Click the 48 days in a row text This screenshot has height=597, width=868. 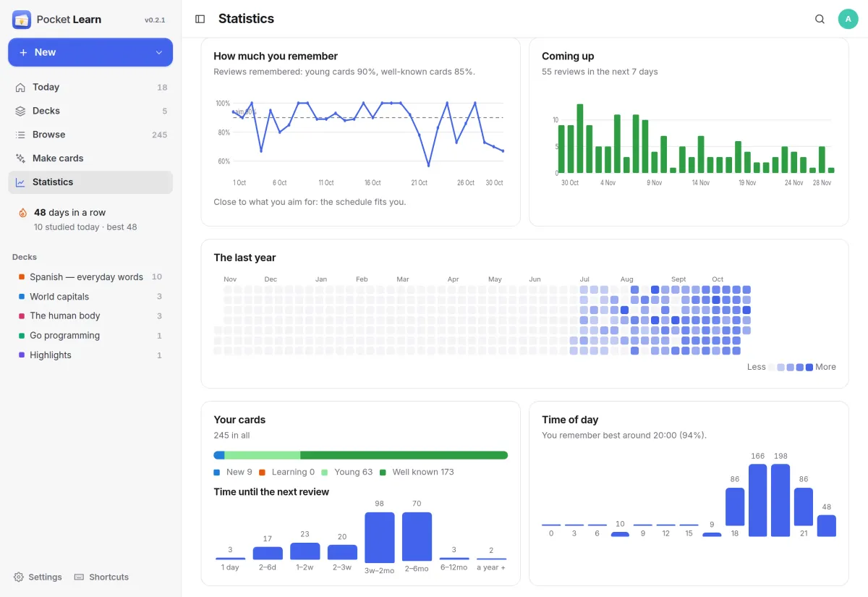pyautogui.click(x=69, y=213)
